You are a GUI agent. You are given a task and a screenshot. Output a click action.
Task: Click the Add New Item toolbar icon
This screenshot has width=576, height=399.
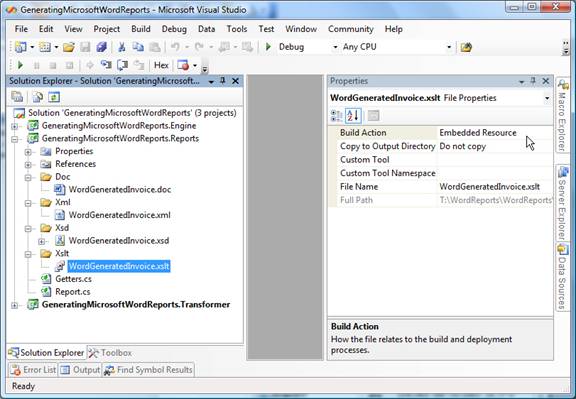45,47
